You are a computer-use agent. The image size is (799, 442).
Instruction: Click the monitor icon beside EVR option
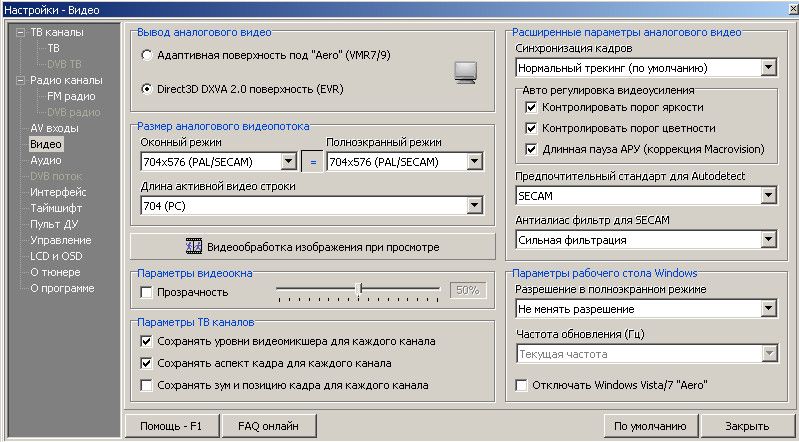466,72
